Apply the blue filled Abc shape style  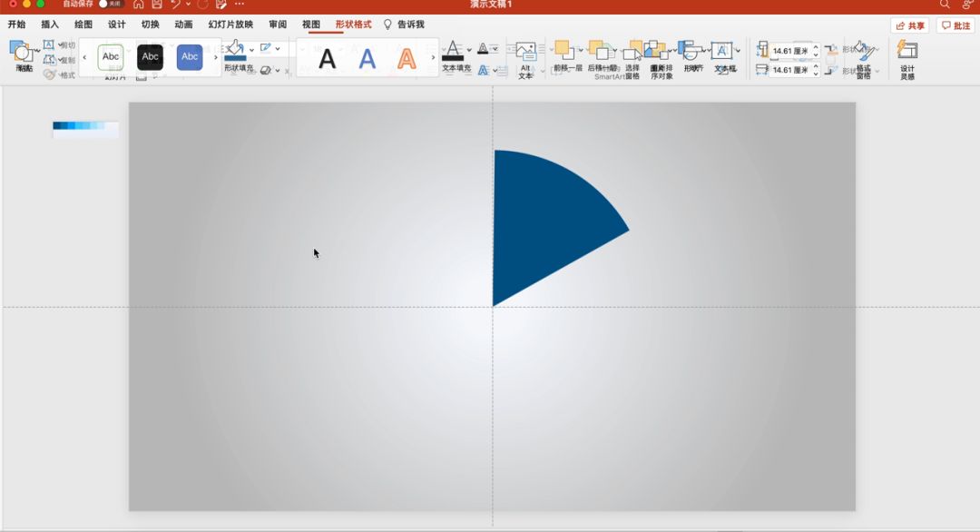tap(190, 57)
